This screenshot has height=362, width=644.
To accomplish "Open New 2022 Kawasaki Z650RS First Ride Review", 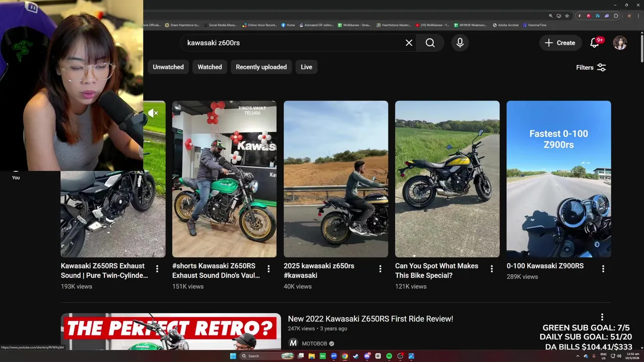I will click(x=370, y=319).
